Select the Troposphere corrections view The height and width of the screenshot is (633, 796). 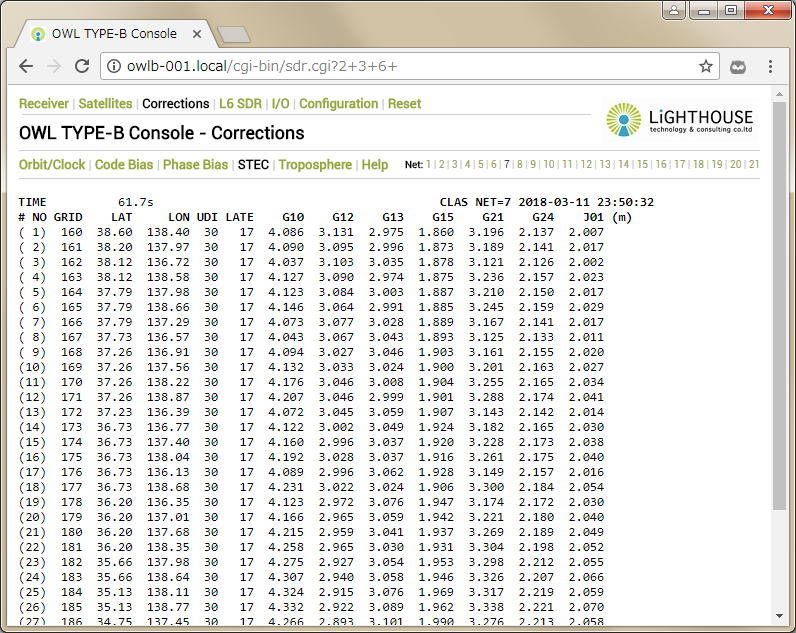315,164
